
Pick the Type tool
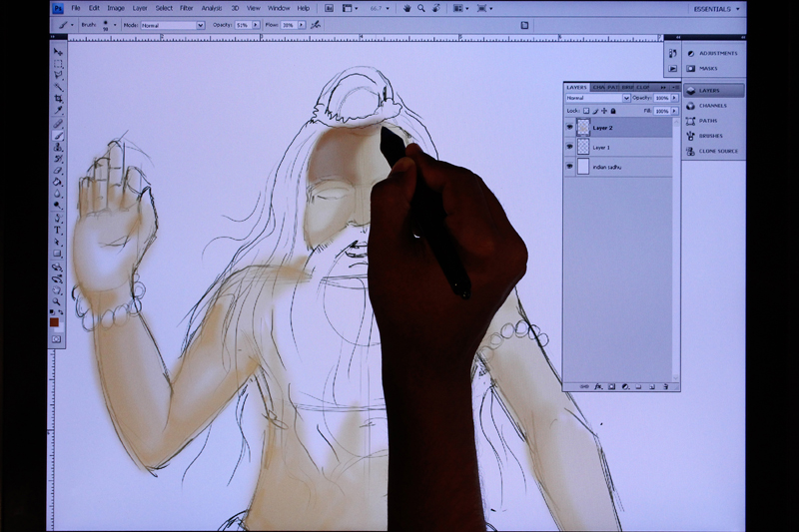(x=58, y=231)
